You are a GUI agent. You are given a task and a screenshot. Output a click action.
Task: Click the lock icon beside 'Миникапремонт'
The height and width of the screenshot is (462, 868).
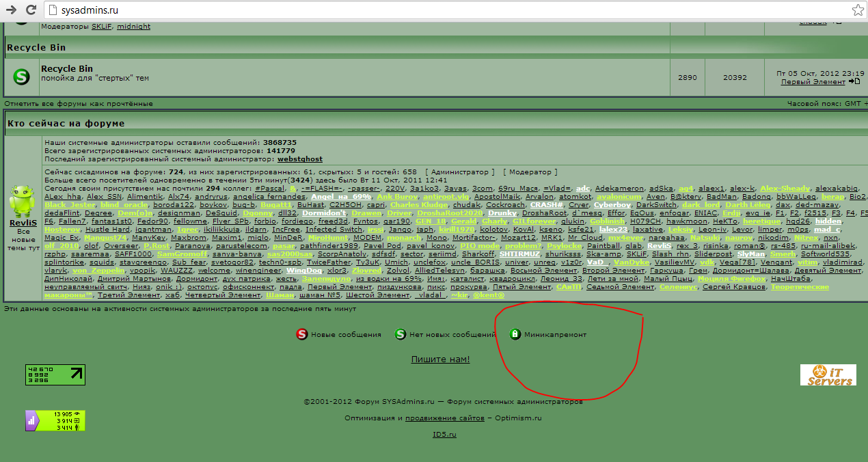(x=515, y=334)
